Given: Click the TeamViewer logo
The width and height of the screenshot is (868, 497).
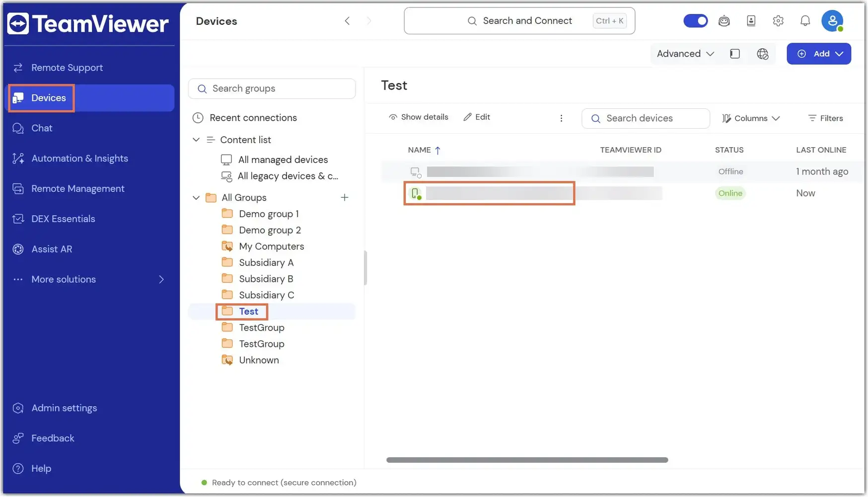Looking at the screenshot, I should [88, 24].
